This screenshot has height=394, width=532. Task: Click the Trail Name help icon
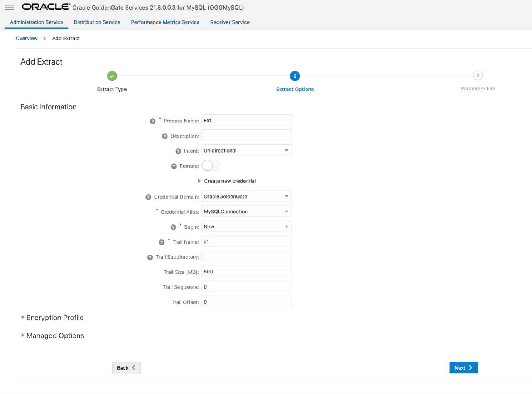pos(162,243)
